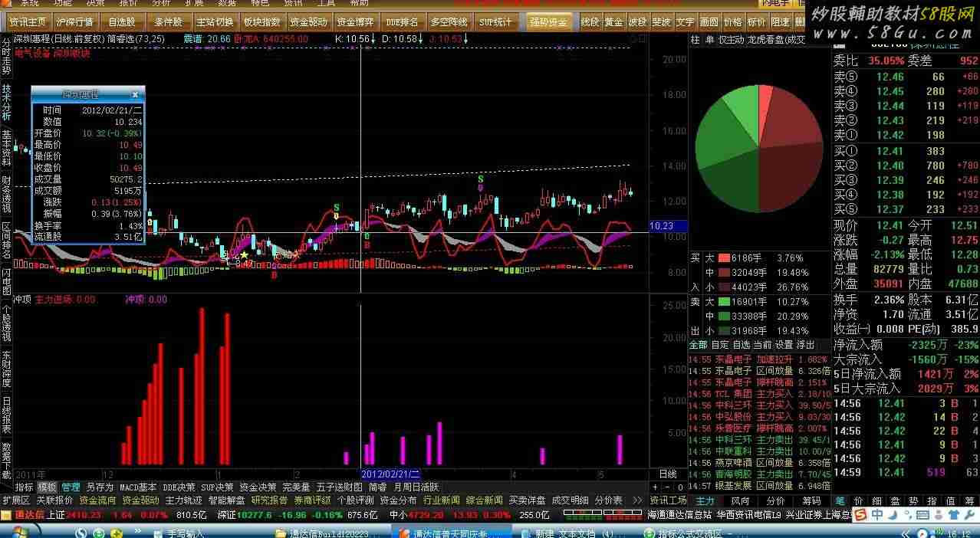980x538 pixels.
Task: Open the 基本资料 left sidebar tab
Action: point(6,147)
